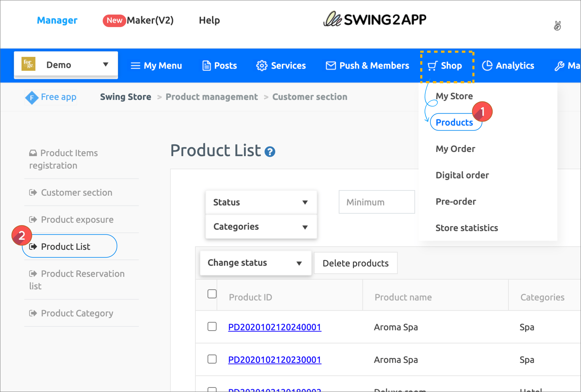
Task: Open the Status dropdown filter
Action: tap(261, 202)
